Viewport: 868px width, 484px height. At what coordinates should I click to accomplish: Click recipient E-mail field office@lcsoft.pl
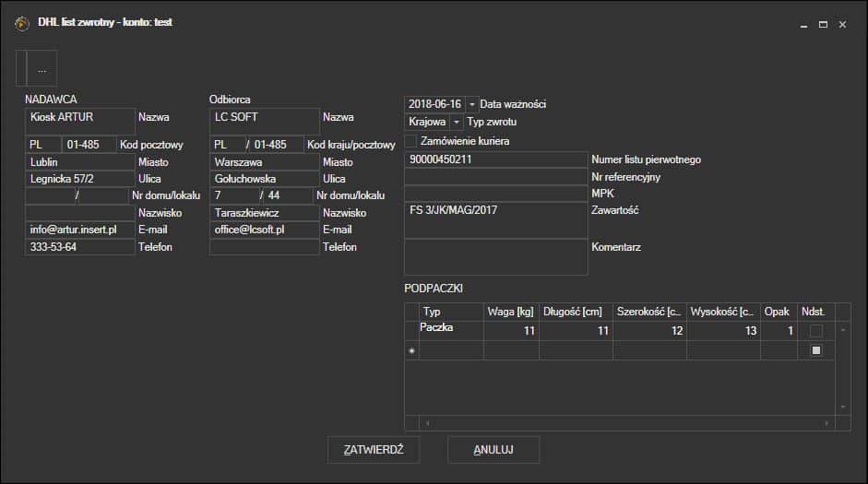[x=265, y=230]
